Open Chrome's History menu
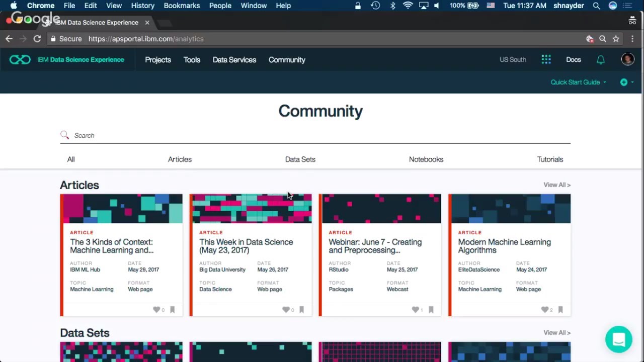The height and width of the screenshot is (362, 644). (x=143, y=6)
